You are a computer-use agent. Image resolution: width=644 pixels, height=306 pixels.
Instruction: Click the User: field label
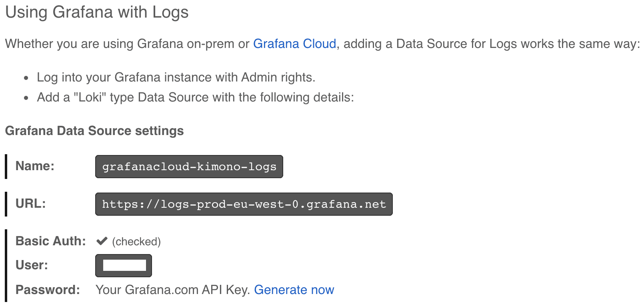point(32,265)
